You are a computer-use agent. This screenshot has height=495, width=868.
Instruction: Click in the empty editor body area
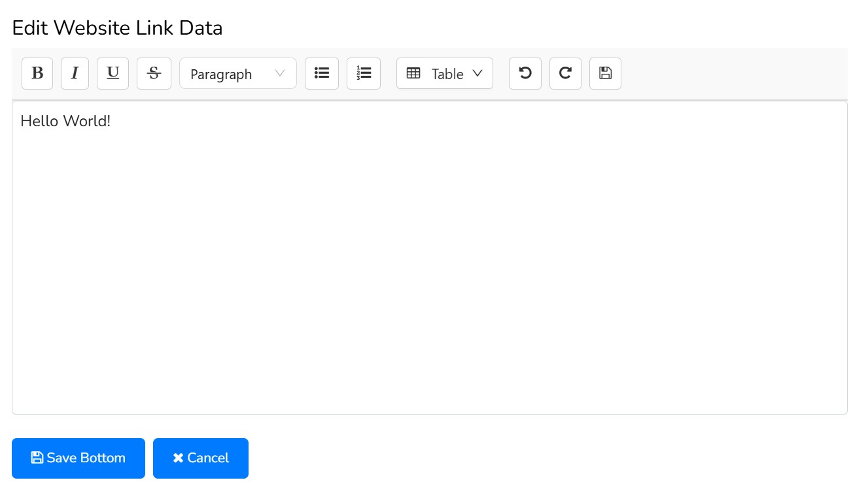(x=429, y=275)
